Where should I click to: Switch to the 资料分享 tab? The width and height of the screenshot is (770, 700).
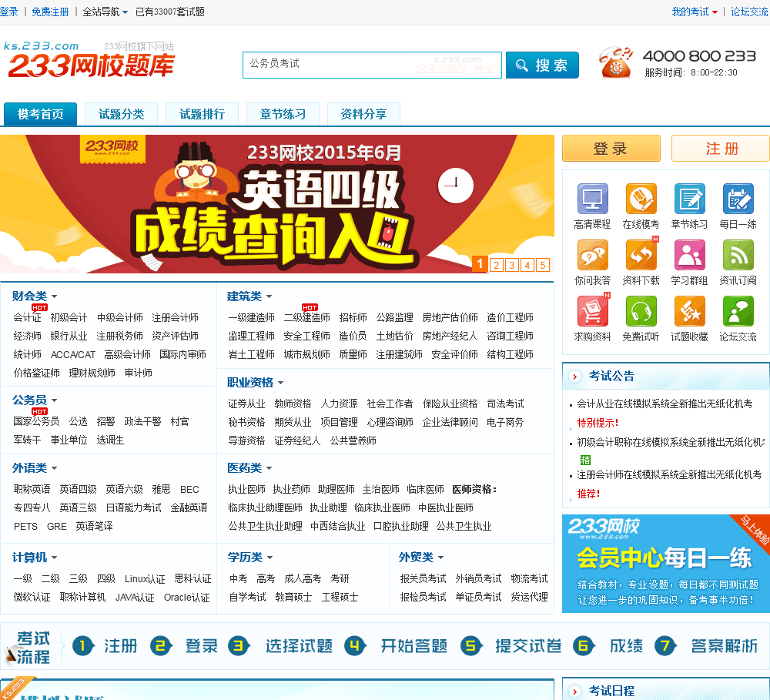(x=363, y=114)
